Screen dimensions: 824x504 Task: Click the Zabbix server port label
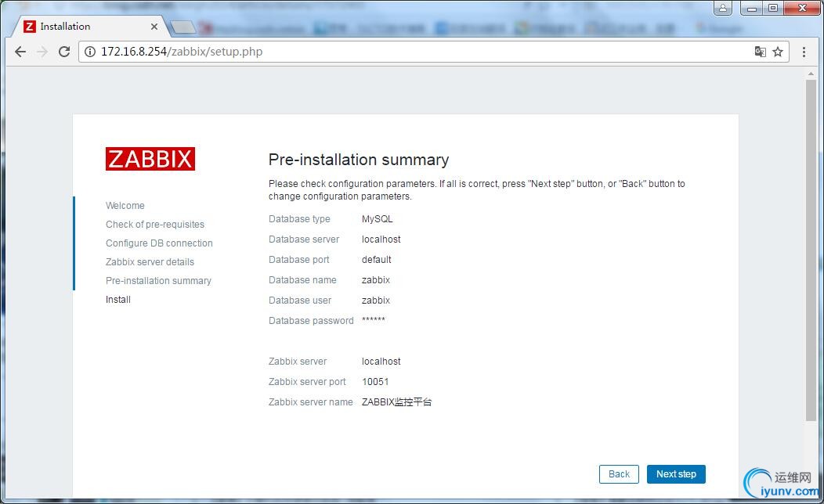[307, 382]
